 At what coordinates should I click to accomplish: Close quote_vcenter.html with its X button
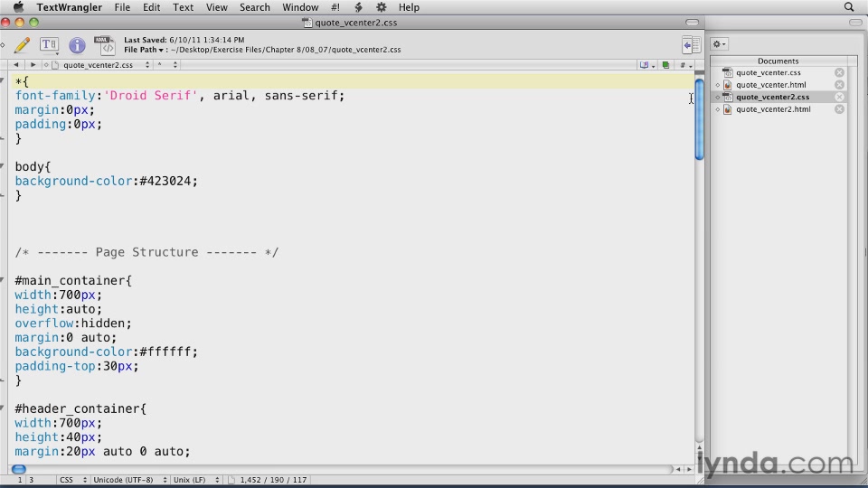click(x=839, y=85)
